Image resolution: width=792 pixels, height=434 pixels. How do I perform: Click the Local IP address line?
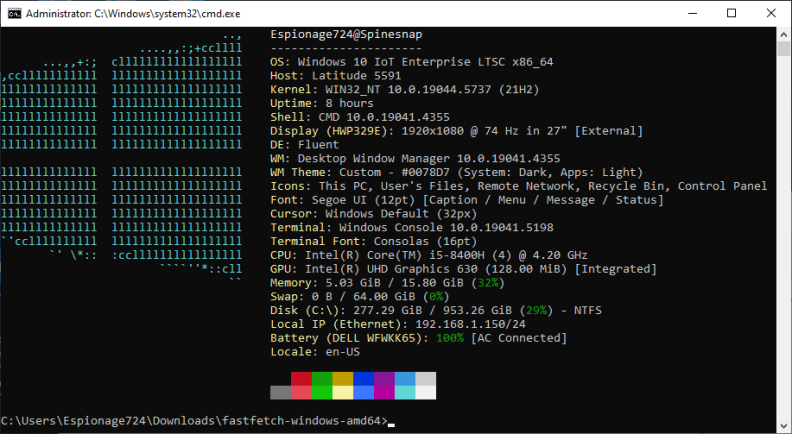pyautogui.click(x=398, y=324)
